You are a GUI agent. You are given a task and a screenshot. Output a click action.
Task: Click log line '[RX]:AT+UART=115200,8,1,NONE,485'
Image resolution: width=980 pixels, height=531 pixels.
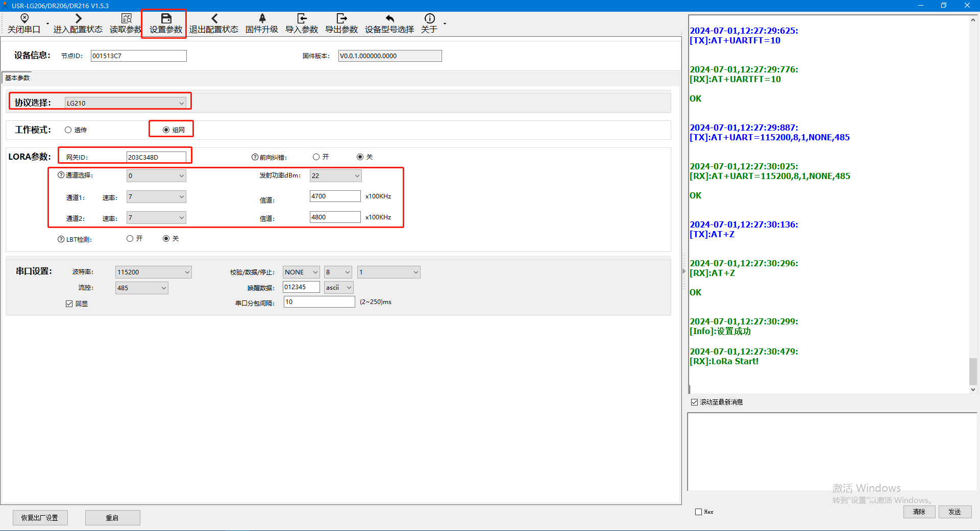770,176
